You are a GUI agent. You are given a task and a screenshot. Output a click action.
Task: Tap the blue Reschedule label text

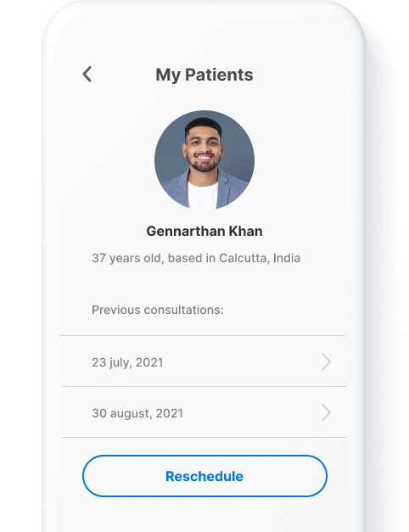[204, 476]
